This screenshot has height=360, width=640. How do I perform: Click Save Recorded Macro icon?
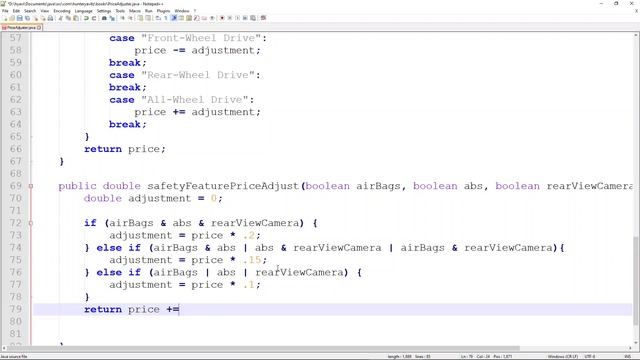[x=253, y=18]
